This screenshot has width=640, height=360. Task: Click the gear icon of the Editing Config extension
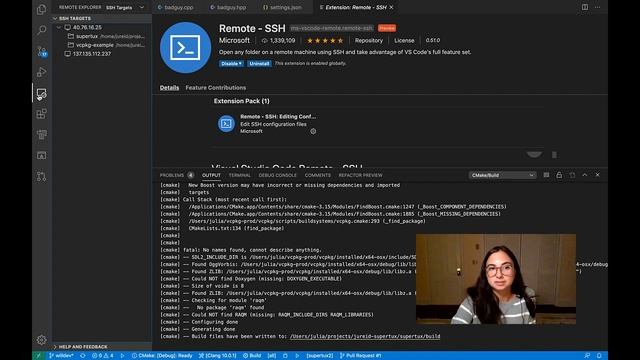[x=313, y=131]
